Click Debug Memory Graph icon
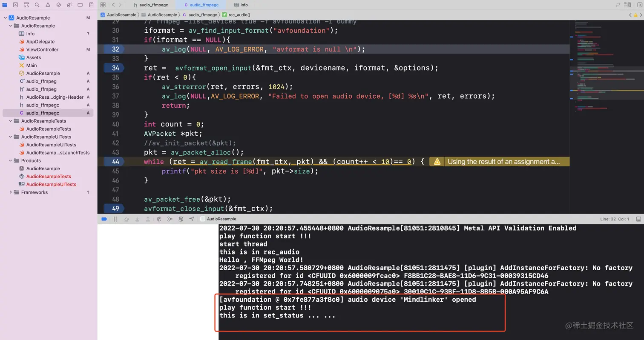Screen dimensions: 644x340 [x=170, y=219]
